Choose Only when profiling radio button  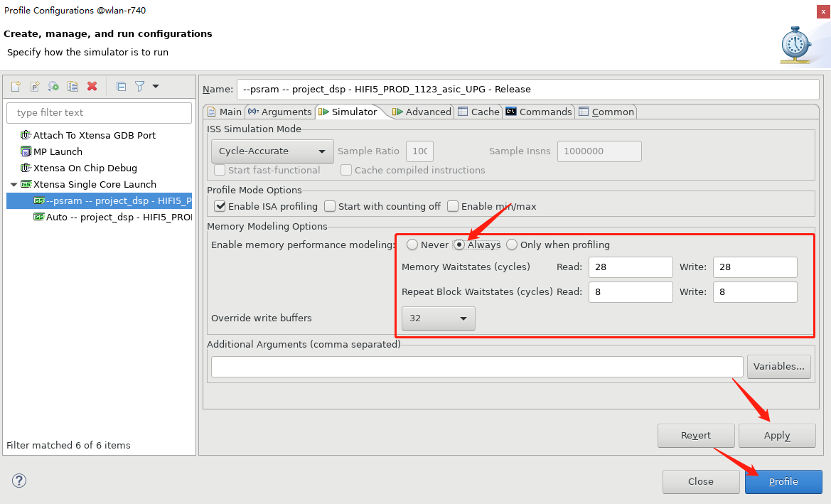pos(512,245)
